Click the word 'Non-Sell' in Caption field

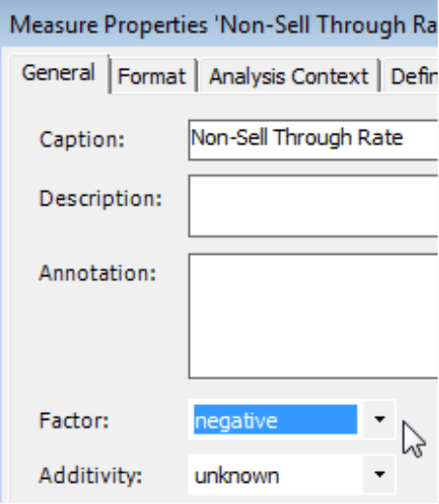click(230, 138)
